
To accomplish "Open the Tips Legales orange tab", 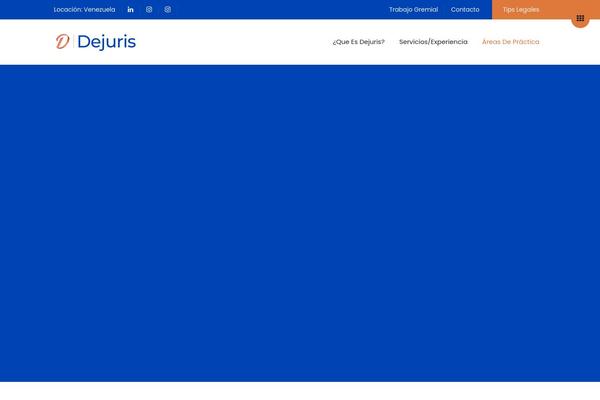I will click(x=521, y=10).
